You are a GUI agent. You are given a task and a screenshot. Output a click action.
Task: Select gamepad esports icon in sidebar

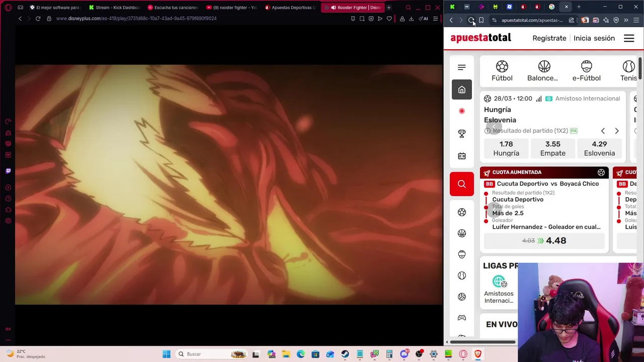coord(461,318)
